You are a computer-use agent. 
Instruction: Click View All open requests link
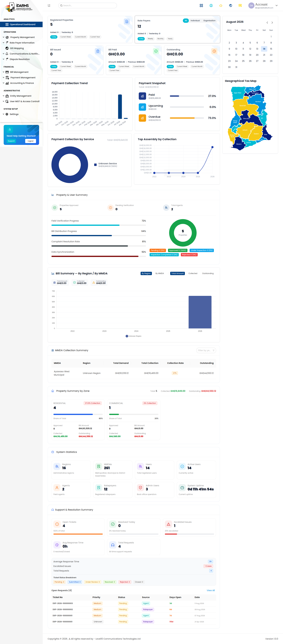(x=211, y=591)
